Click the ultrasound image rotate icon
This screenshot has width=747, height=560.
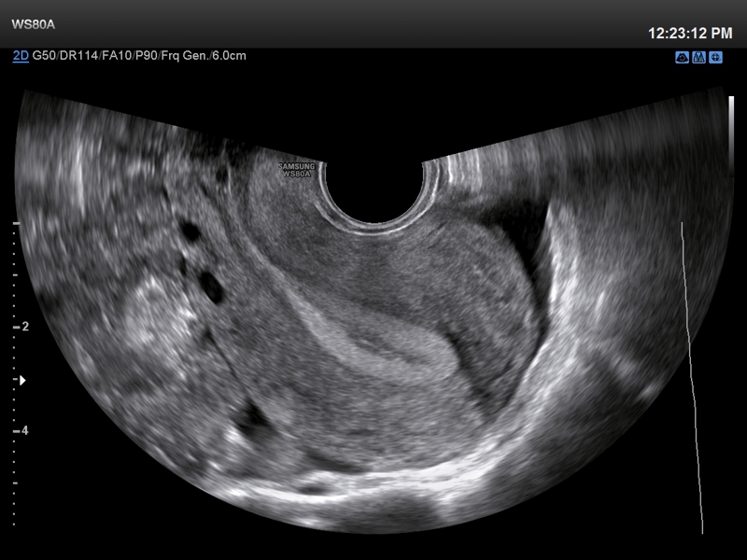[684, 58]
